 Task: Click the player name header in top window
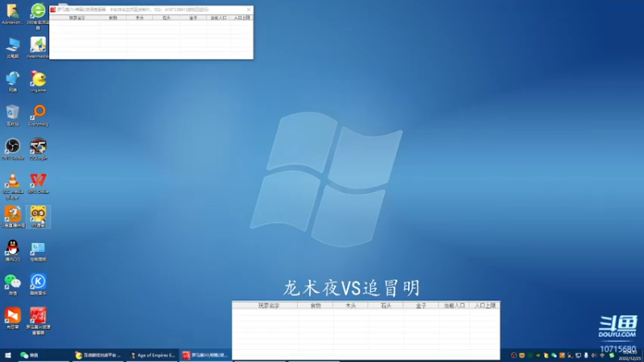pyautogui.click(x=76, y=18)
